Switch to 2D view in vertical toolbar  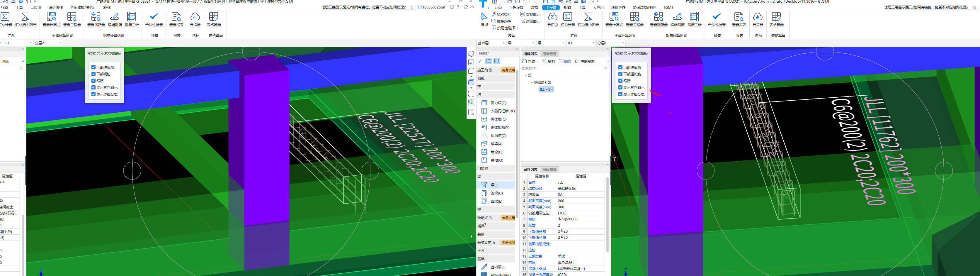(471, 62)
